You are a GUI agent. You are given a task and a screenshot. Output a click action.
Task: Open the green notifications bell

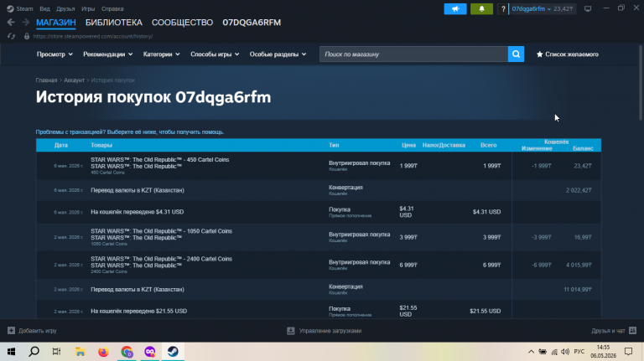(x=481, y=8)
